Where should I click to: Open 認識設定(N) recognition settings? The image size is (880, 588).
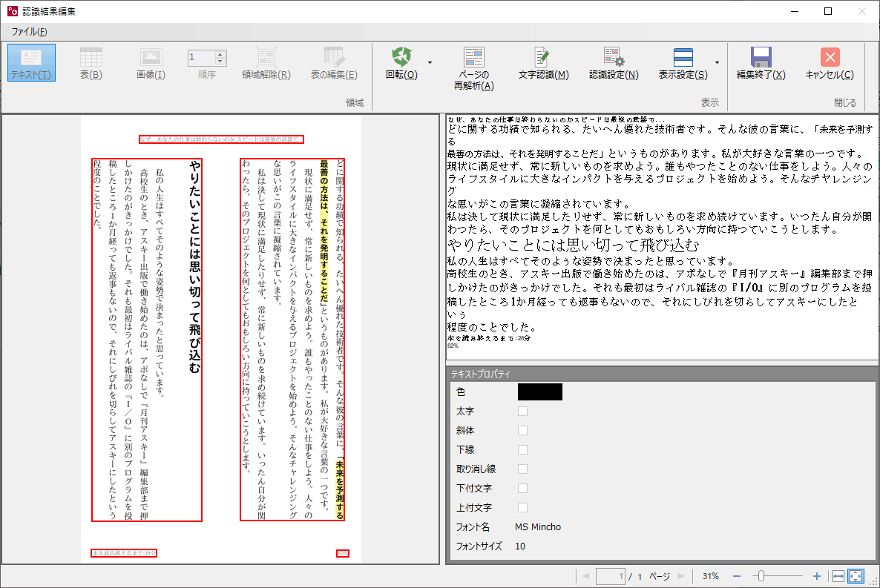614,63
